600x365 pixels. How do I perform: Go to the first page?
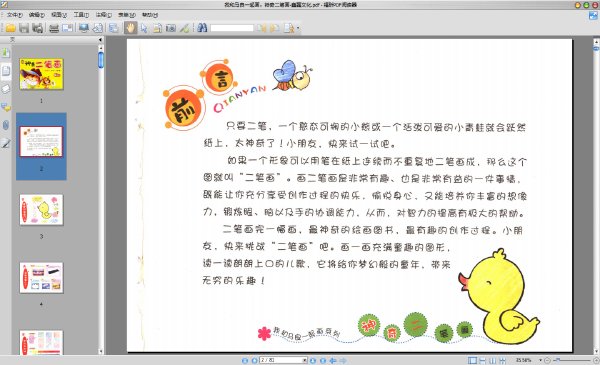[x=245, y=360]
